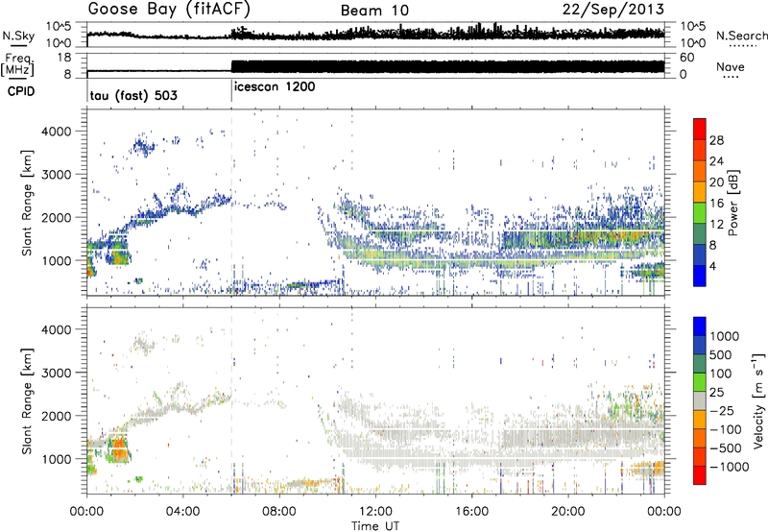This screenshot has height=532, width=768.
Task: Click the '1000' tick on Velocity scale
Action: [725, 336]
